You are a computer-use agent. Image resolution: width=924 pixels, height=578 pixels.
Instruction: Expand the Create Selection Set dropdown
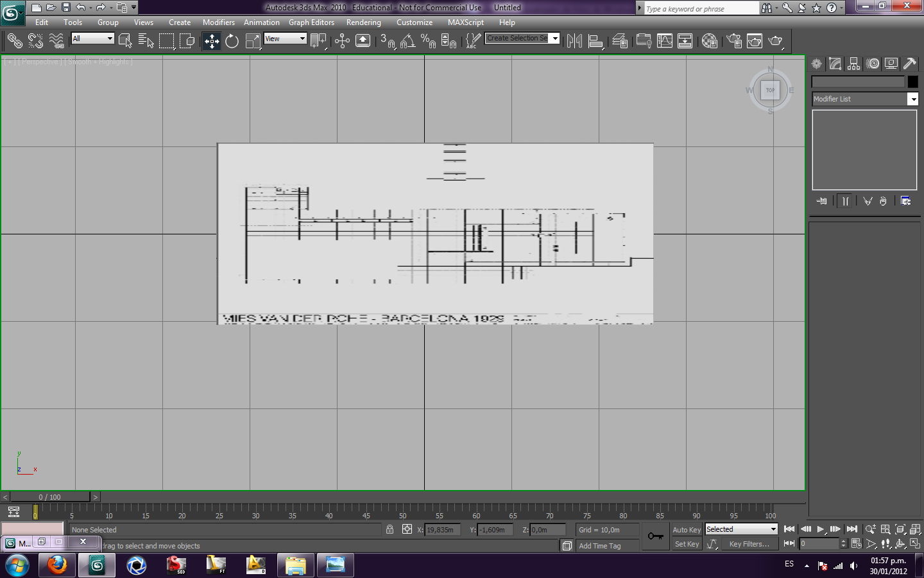pyautogui.click(x=555, y=39)
